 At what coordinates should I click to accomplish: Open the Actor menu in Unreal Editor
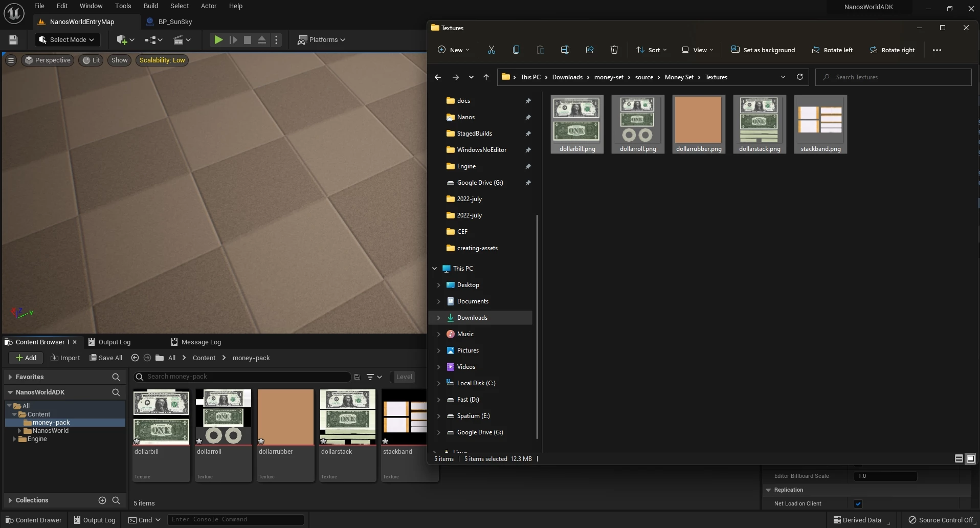click(209, 6)
